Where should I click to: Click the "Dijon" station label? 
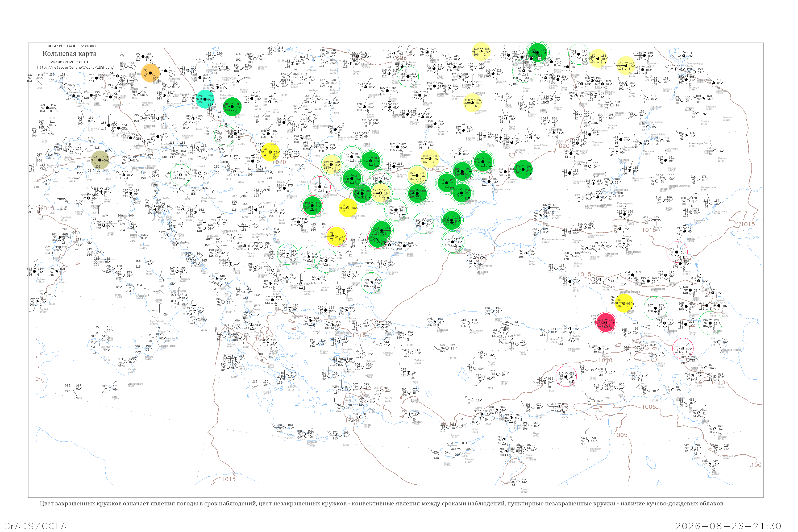pos(44,140)
